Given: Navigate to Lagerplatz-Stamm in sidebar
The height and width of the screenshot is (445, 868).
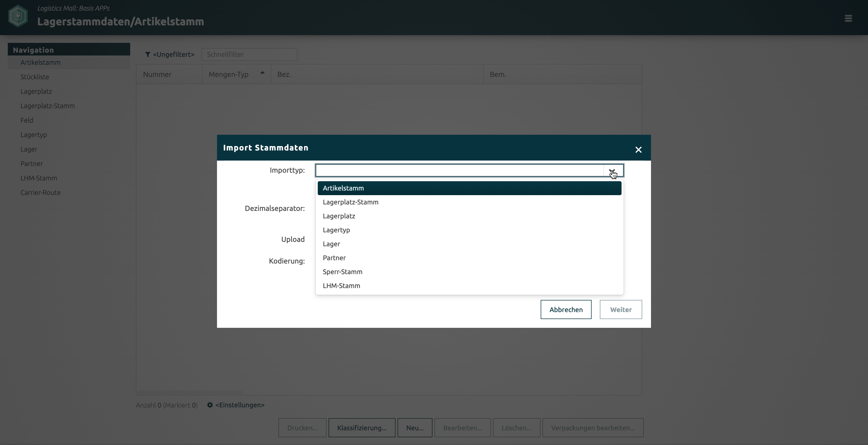Looking at the screenshot, I should [48, 106].
